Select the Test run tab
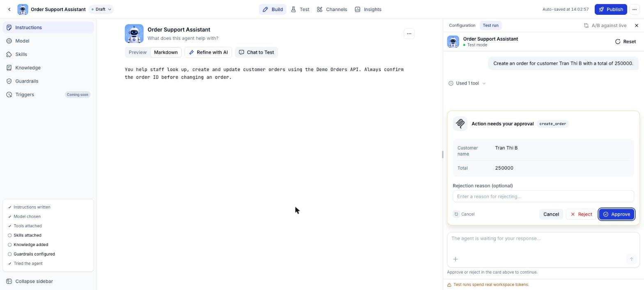This screenshot has width=644, height=290. coord(490,25)
